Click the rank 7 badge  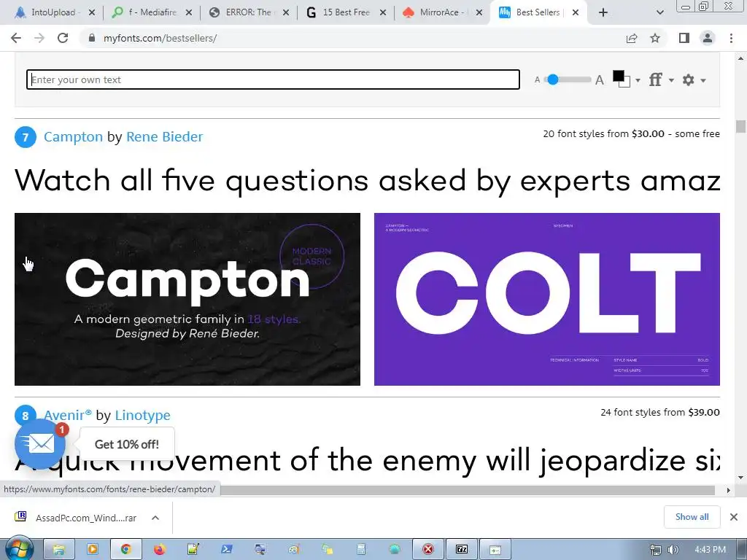point(26,137)
